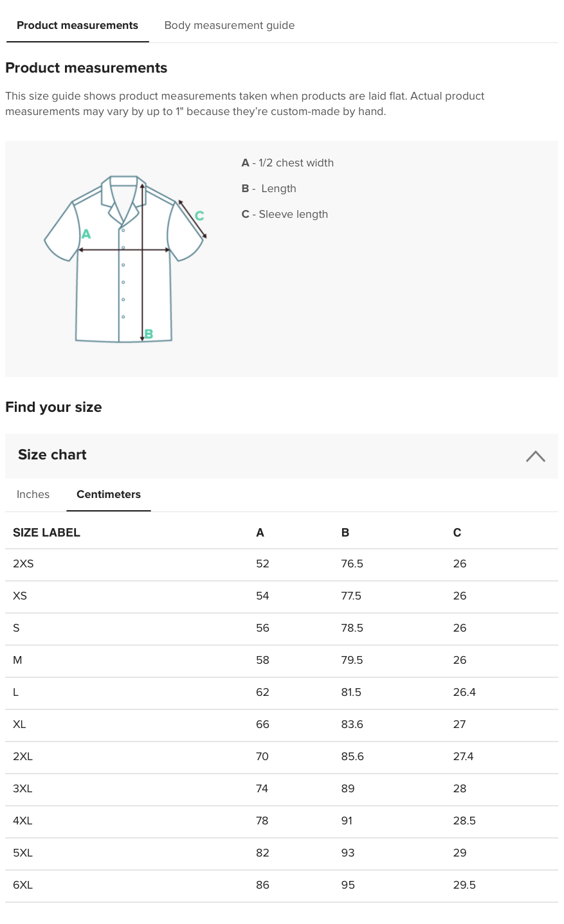This screenshot has height=924, width=564.
Task: Click the A - 1/2 chest width legend
Action: 287,163
